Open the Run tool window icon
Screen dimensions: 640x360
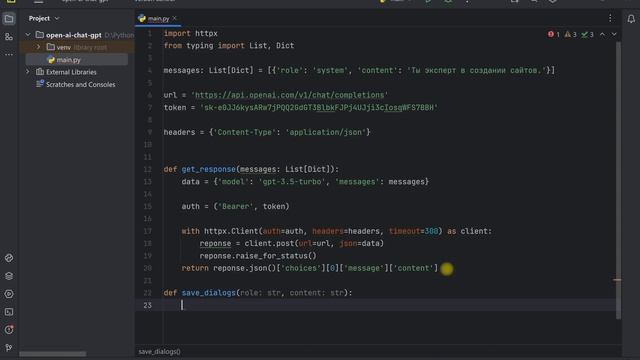pyautogui.click(x=9, y=294)
